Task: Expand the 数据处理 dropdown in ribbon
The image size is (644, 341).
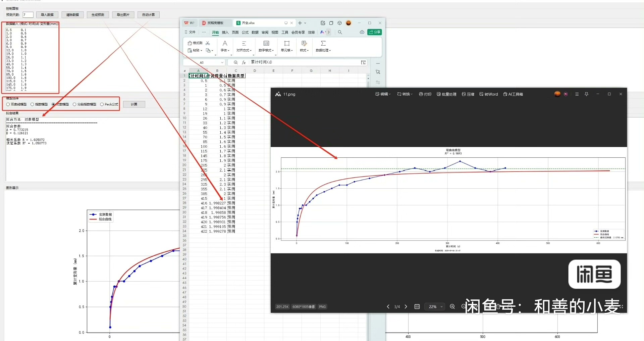Action: [x=323, y=50]
